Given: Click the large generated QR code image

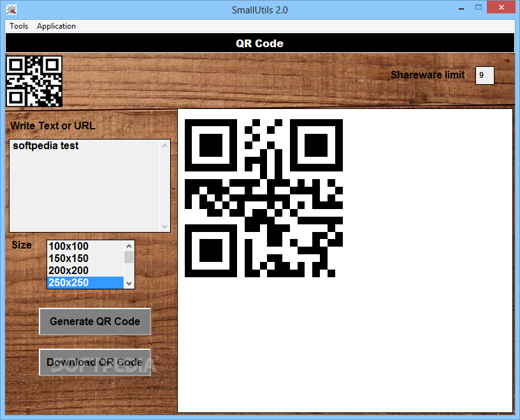Looking at the screenshot, I should coord(264,198).
